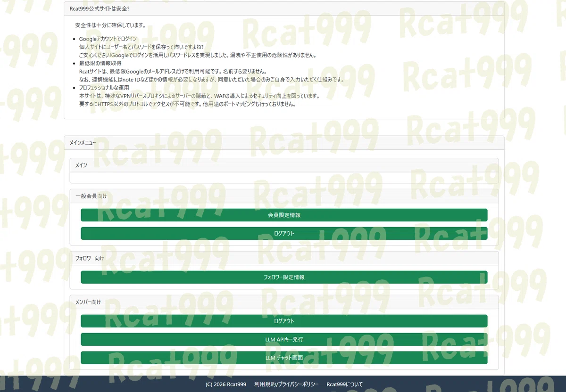Viewport: 566px width, 392px height.
Task: Select the 一般会員向け section header
Action: 284,196
